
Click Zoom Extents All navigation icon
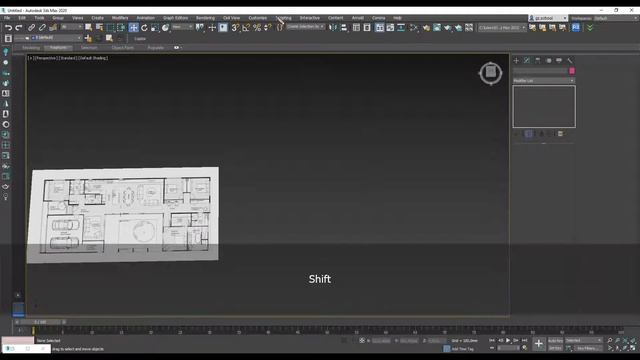coord(633,340)
